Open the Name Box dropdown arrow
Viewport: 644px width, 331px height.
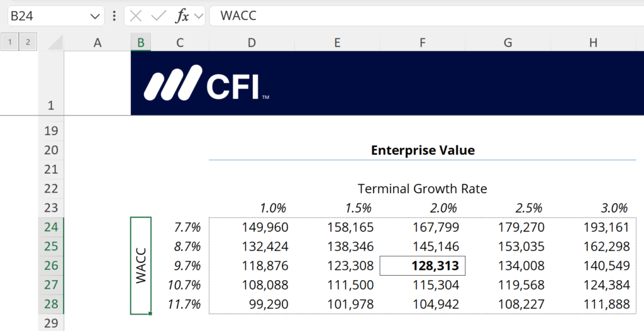click(x=95, y=16)
